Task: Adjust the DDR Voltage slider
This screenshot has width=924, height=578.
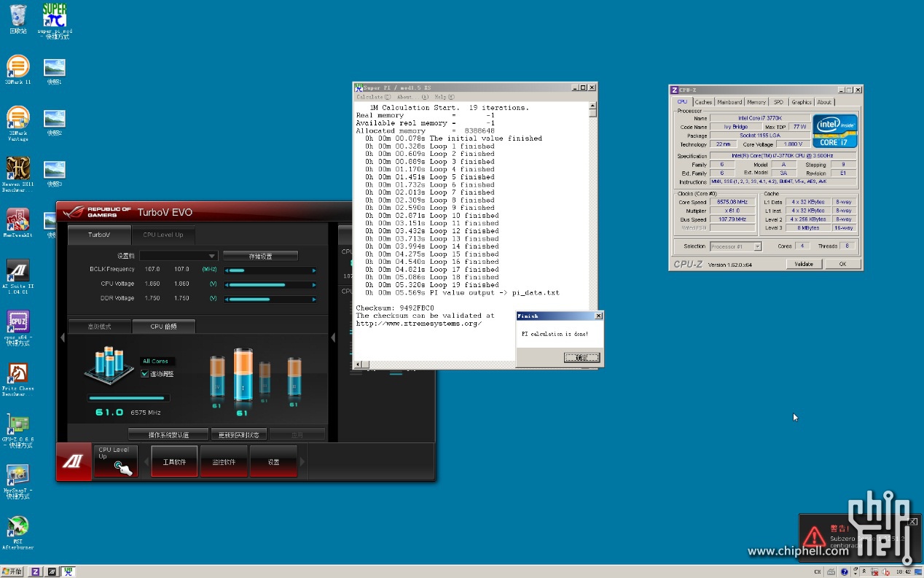Action: [270, 298]
